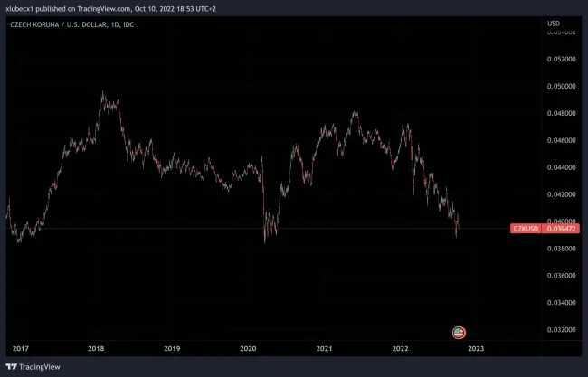Click the TradingView text in footer

coord(41,367)
